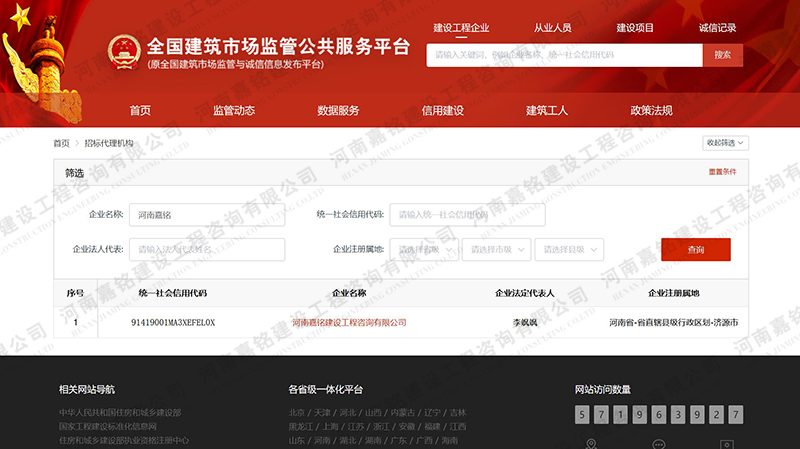Click the ID card icon in footer
This screenshot has height=449, width=800.
tap(727, 445)
